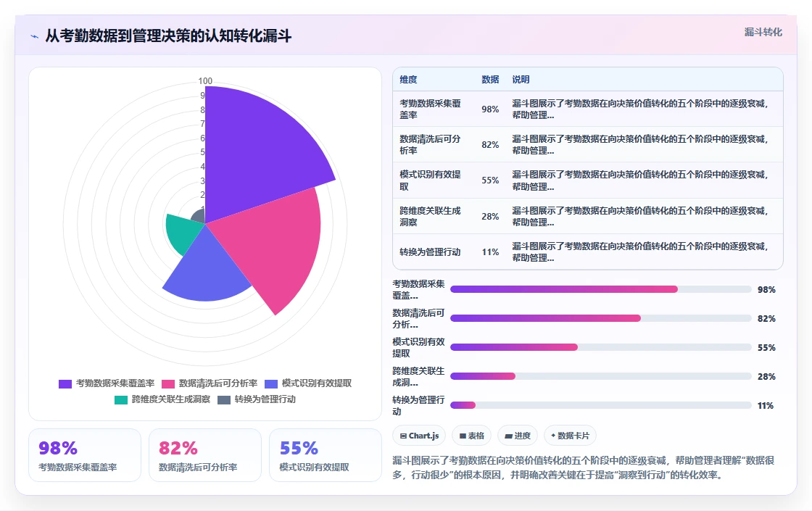Toggle the 模式识别有效提取 legend swatch
Image resolution: width=812 pixels, height=511 pixels.
pyautogui.click(x=271, y=383)
